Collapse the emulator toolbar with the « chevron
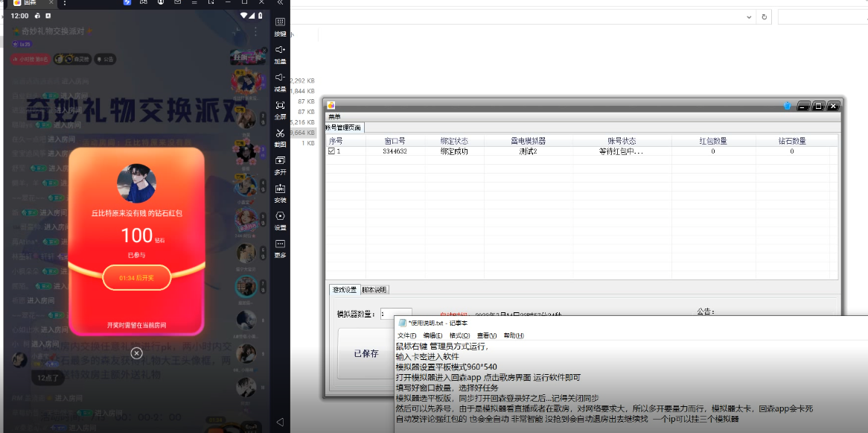Screen dimensions: 868x433 (279, 4)
